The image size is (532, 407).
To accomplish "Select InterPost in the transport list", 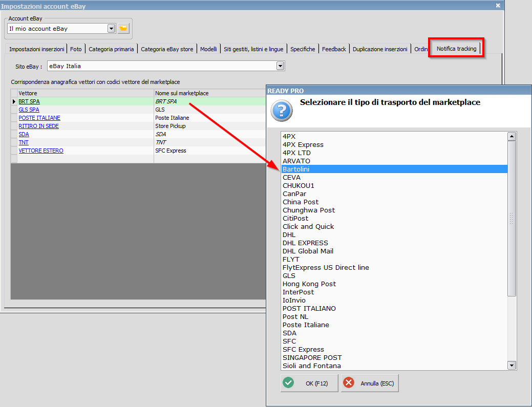I will click(394, 292).
